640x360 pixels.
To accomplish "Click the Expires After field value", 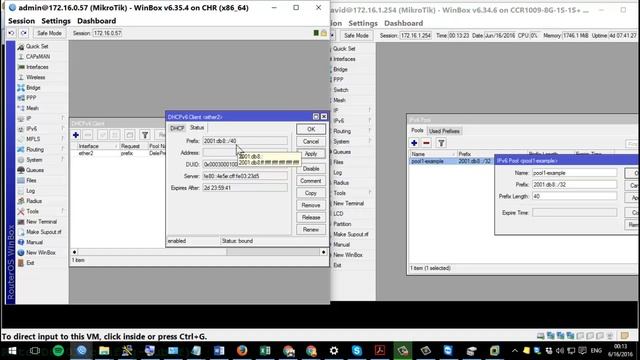I will point(245,188).
